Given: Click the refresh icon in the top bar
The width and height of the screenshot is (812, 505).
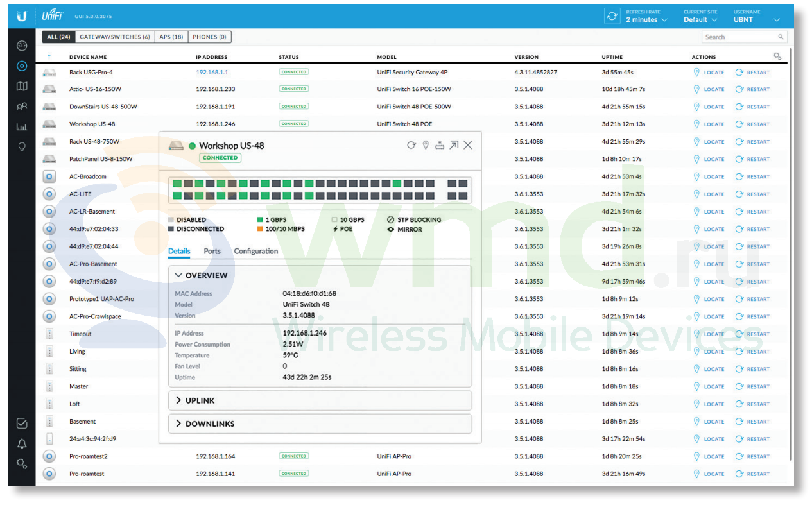Looking at the screenshot, I should click(612, 16).
